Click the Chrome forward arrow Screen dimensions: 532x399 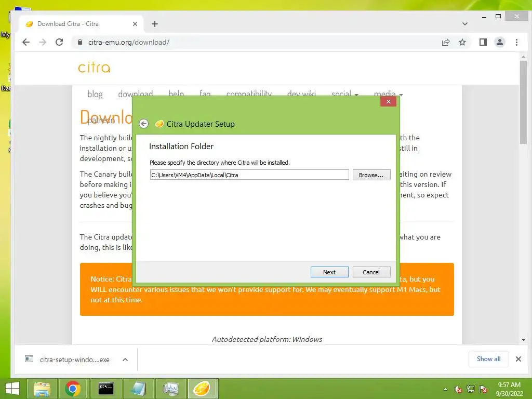click(43, 42)
